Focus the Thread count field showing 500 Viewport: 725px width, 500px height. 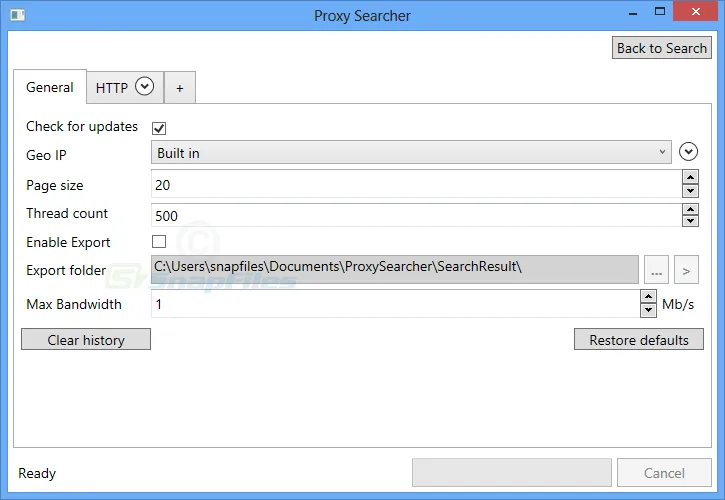point(417,215)
